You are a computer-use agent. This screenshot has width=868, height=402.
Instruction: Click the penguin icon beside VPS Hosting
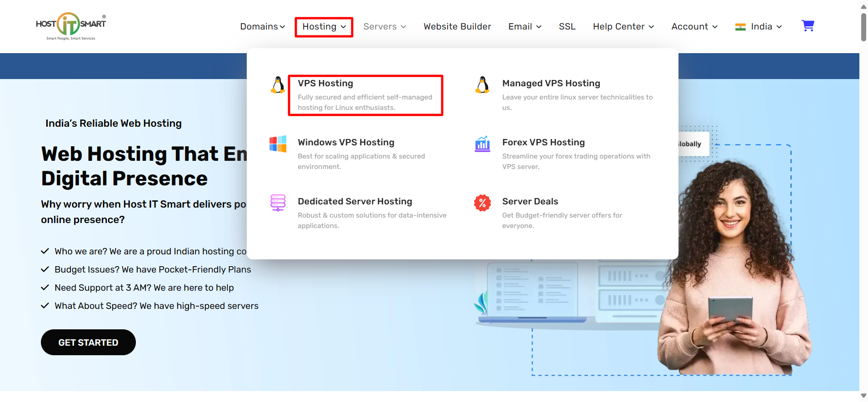278,85
